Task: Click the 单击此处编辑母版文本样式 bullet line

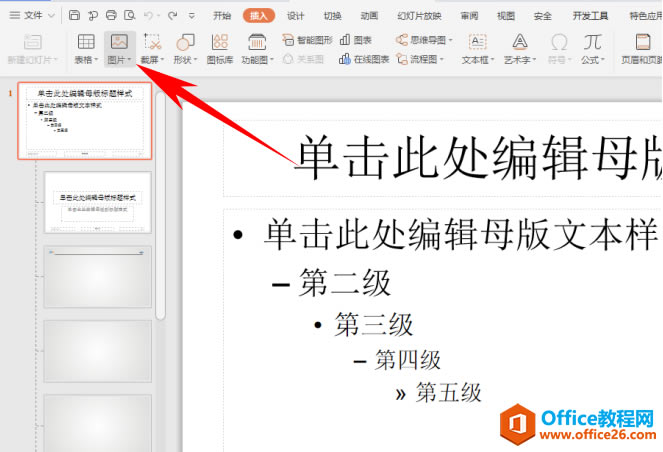Action: click(461, 235)
